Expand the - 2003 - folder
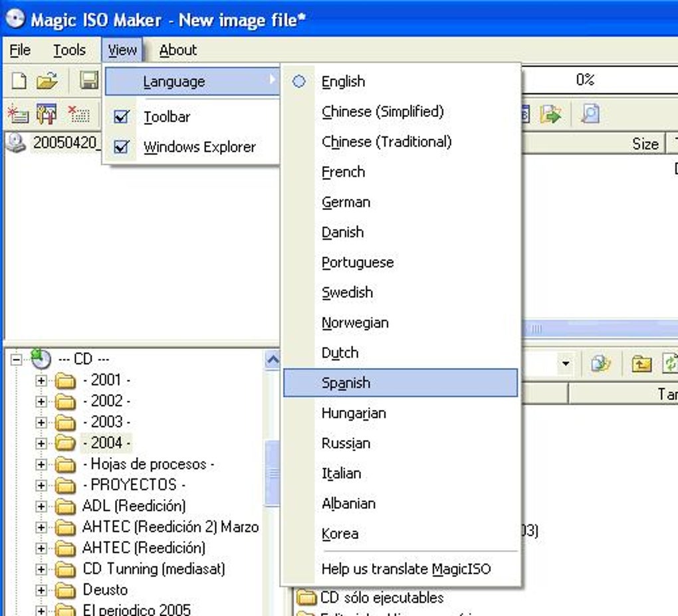 pyautogui.click(x=41, y=423)
